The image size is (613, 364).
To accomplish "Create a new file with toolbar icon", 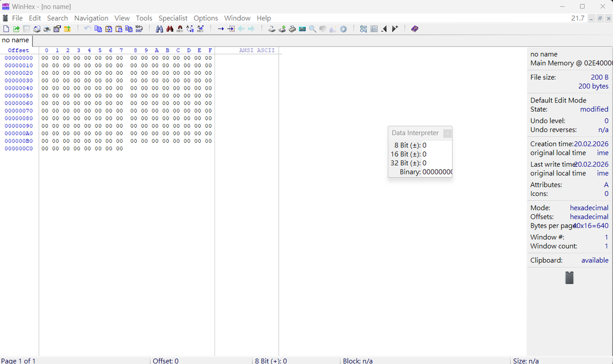I will point(6,29).
